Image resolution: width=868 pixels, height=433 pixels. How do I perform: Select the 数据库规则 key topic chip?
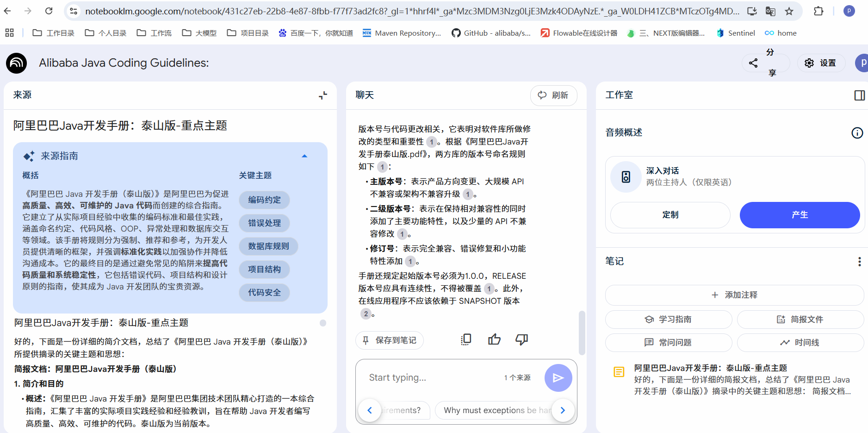click(268, 246)
